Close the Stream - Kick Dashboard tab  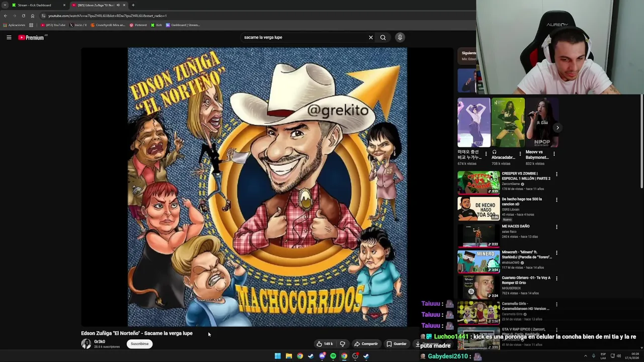(x=64, y=5)
